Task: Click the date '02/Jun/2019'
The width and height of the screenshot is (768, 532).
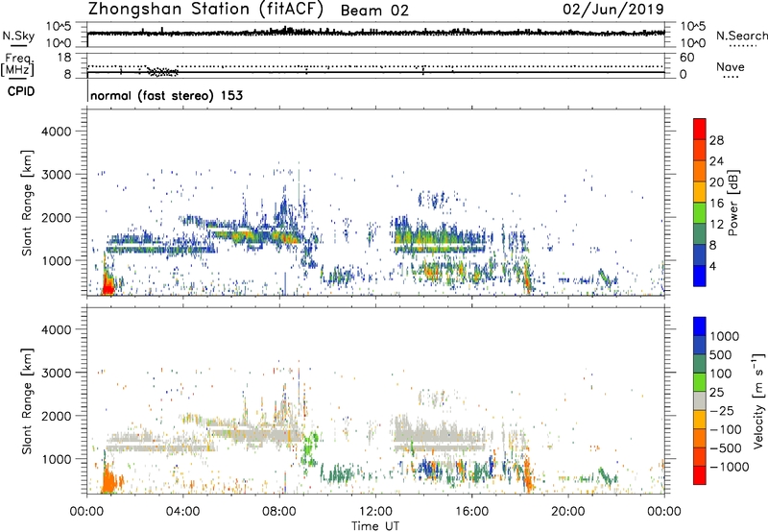Action: click(613, 10)
